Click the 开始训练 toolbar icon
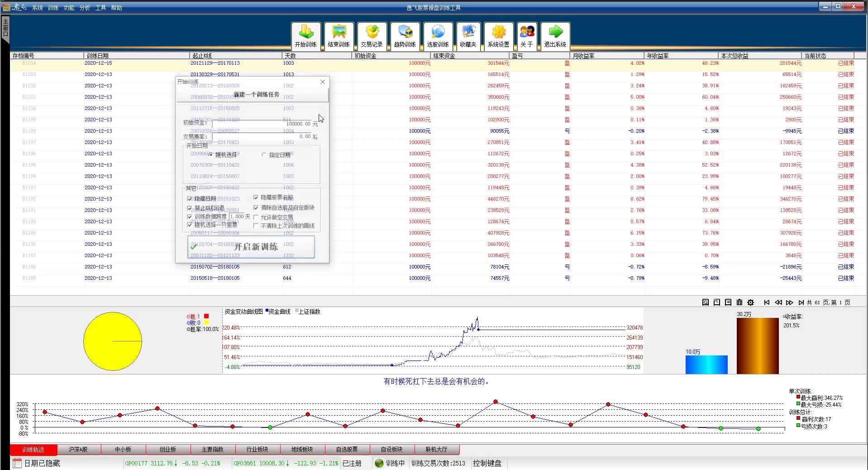Image resolution: width=868 pixels, height=470 pixels. click(306, 36)
